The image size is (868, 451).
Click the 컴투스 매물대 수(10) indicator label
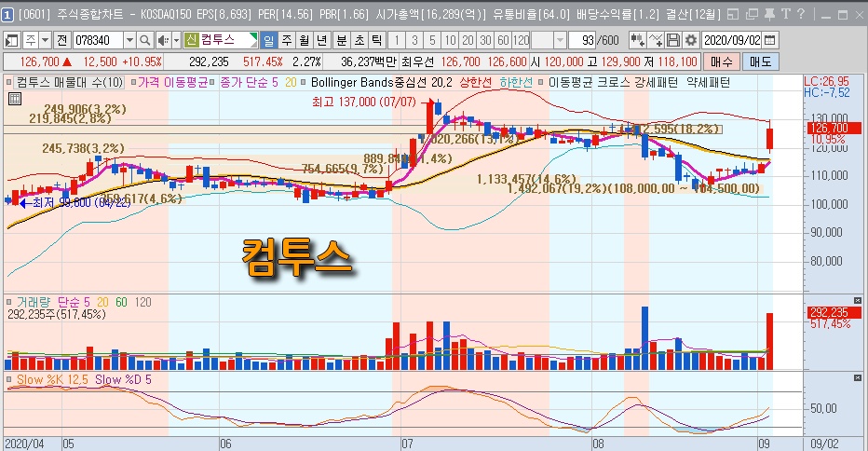click(70, 83)
